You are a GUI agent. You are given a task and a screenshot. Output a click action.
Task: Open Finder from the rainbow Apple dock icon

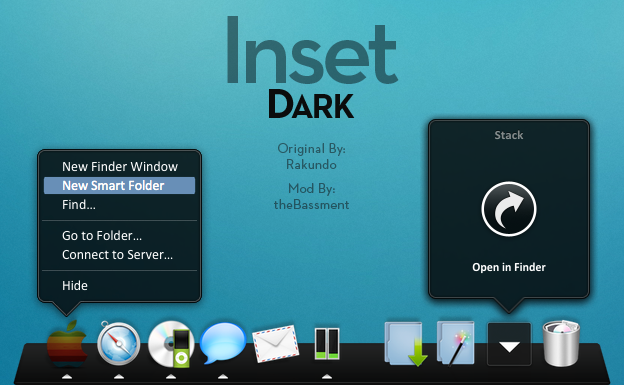[x=67, y=344]
